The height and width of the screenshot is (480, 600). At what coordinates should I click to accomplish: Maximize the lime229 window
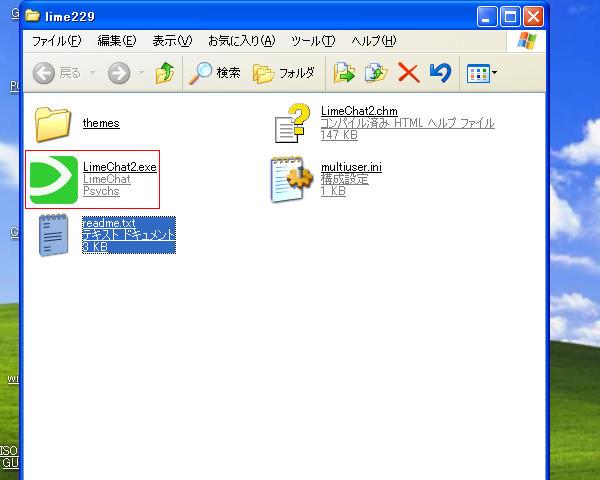510,17
